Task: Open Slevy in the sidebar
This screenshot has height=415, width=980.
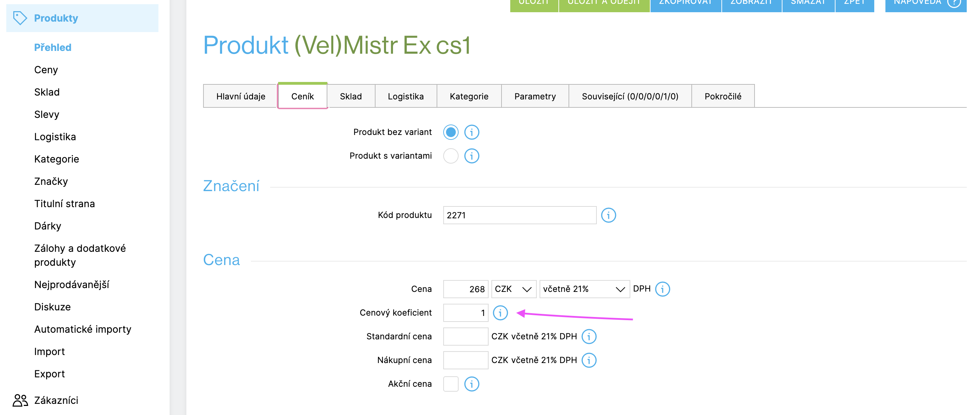Action: tap(46, 114)
